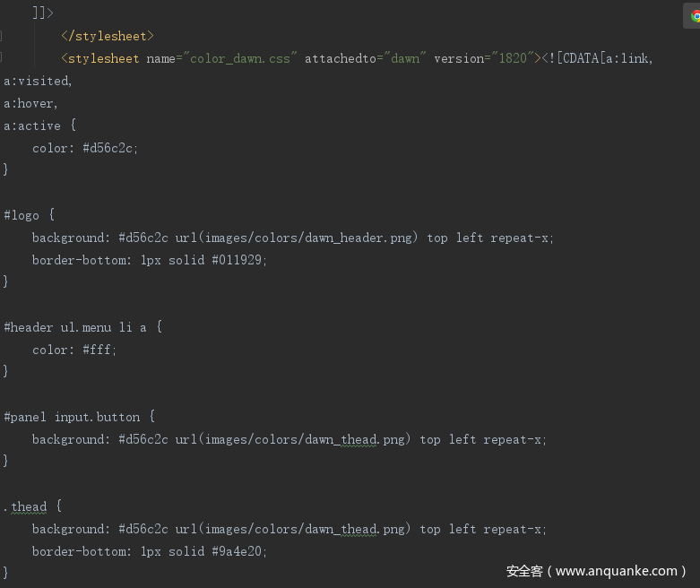Click the a:active selector line

[x=33, y=125]
